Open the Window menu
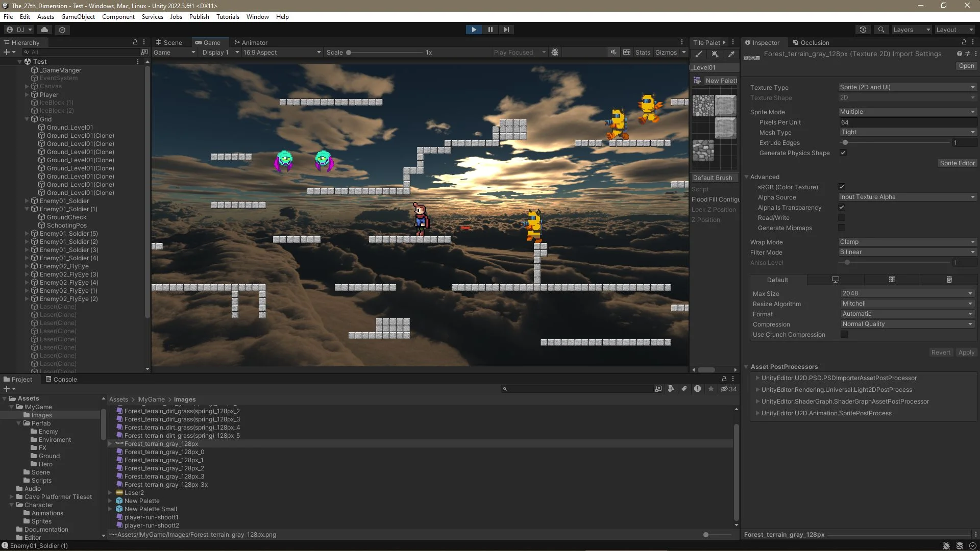The width and height of the screenshot is (980, 551). tap(257, 16)
